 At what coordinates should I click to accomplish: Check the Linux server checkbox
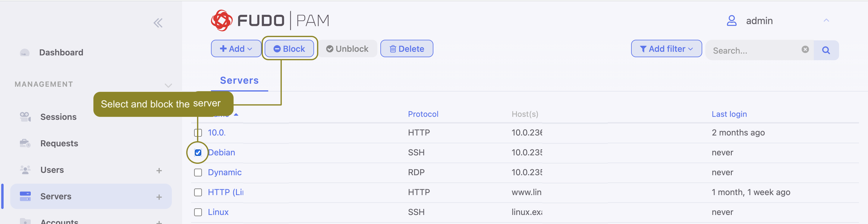[x=198, y=212]
